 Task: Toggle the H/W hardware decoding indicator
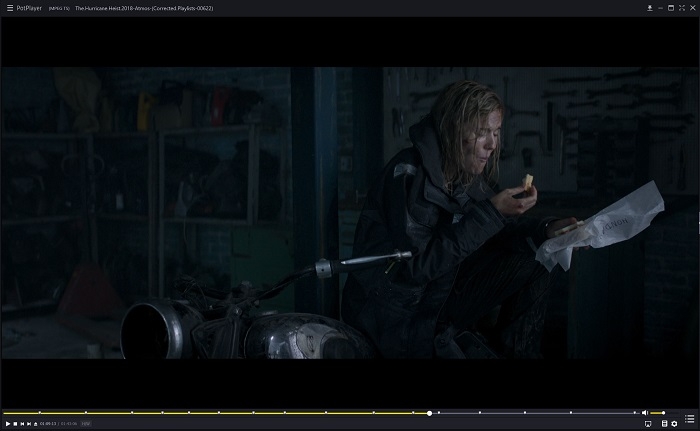click(86, 423)
